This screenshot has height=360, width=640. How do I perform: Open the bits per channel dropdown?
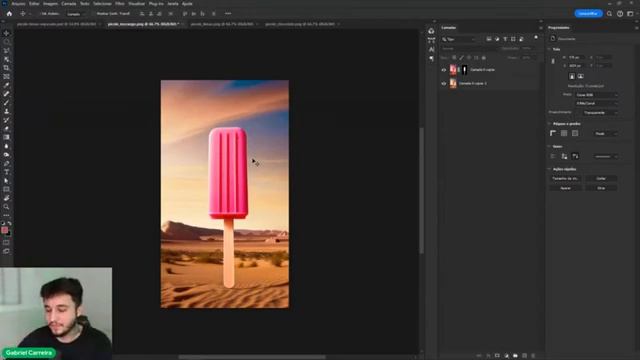coord(597,103)
